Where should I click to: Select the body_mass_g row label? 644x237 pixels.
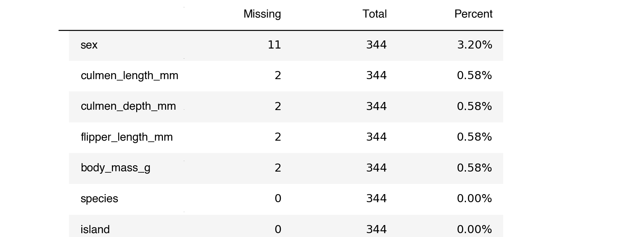(115, 168)
